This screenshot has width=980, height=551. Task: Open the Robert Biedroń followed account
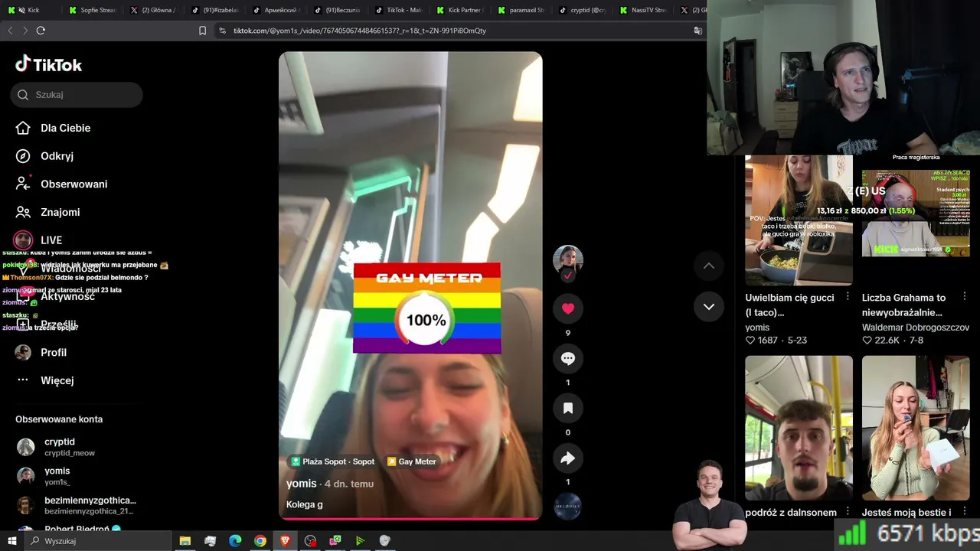[x=70, y=529]
